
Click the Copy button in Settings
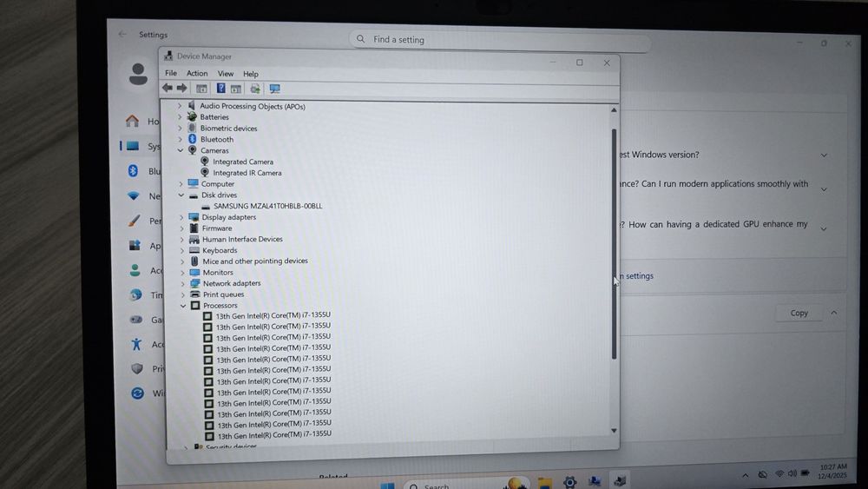[799, 313]
